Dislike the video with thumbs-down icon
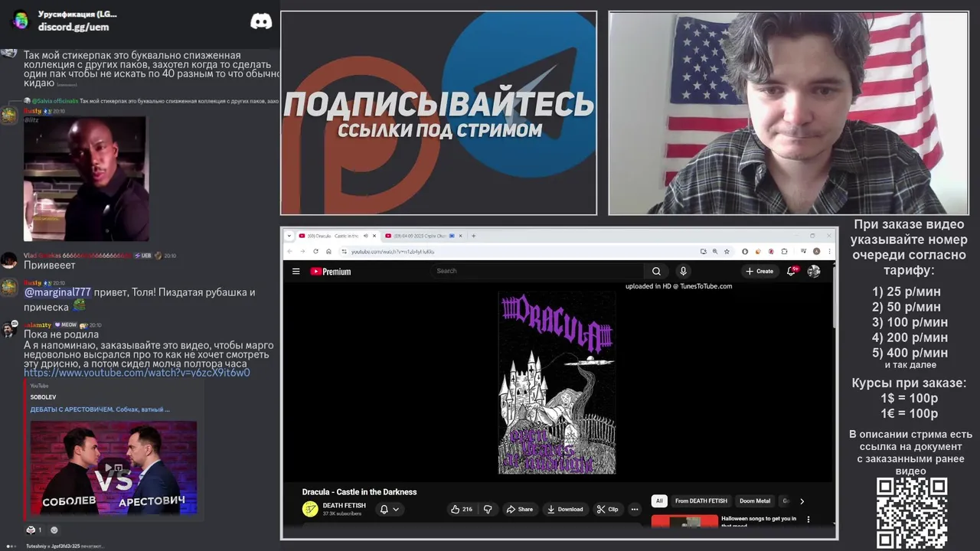The height and width of the screenshot is (551, 980). [x=488, y=509]
